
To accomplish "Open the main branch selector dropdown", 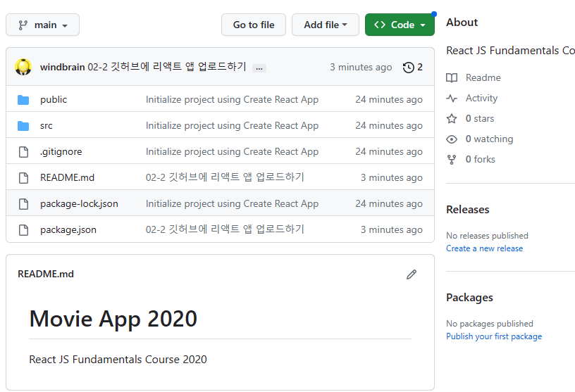I will tap(42, 25).
